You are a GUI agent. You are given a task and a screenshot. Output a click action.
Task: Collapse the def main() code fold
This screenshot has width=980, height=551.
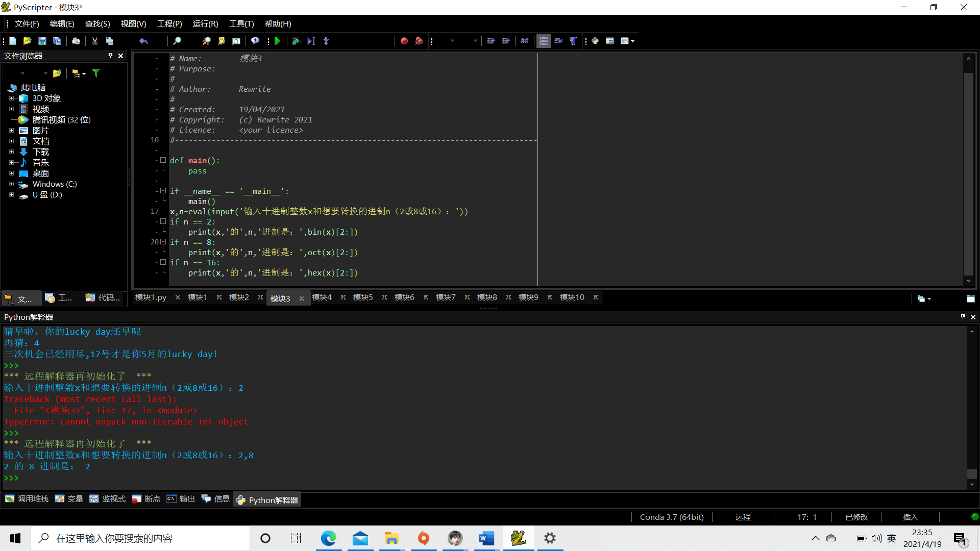click(163, 160)
